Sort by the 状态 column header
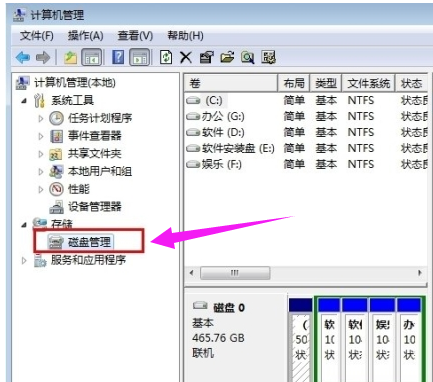 pos(411,83)
